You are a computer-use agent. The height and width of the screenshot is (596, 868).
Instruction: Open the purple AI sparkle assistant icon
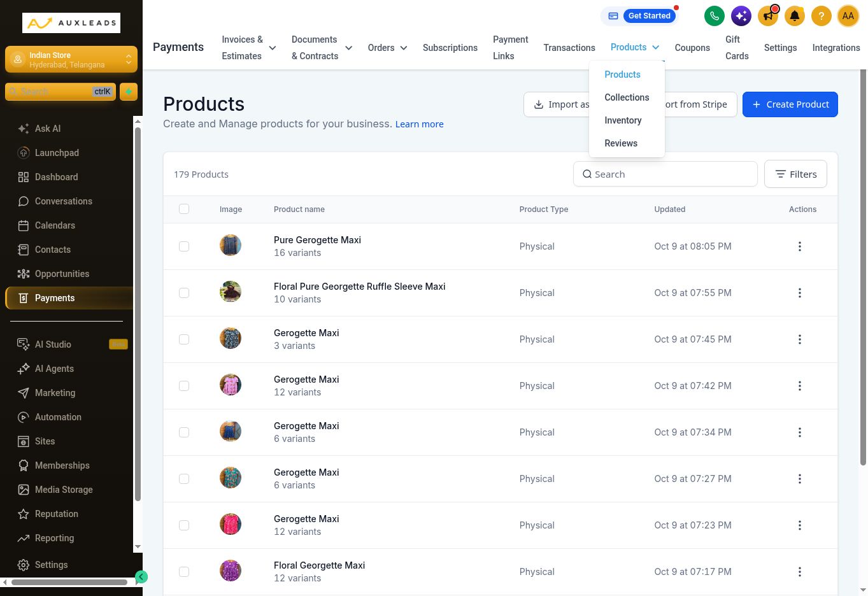[x=741, y=16]
